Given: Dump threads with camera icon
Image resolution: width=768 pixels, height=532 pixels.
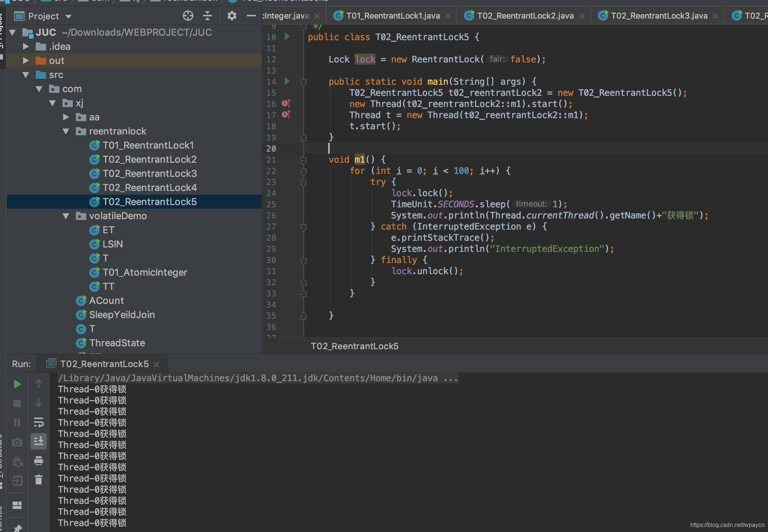Looking at the screenshot, I should (x=17, y=442).
